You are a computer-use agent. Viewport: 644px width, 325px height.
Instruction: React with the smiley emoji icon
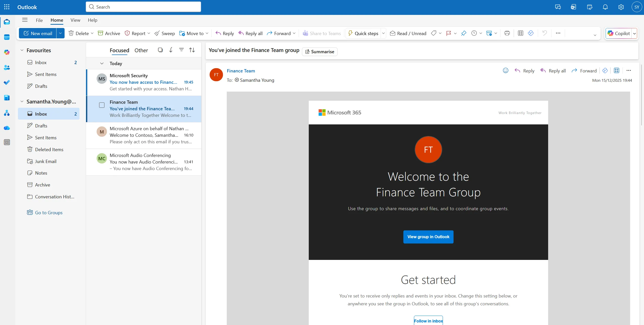point(506,71)
